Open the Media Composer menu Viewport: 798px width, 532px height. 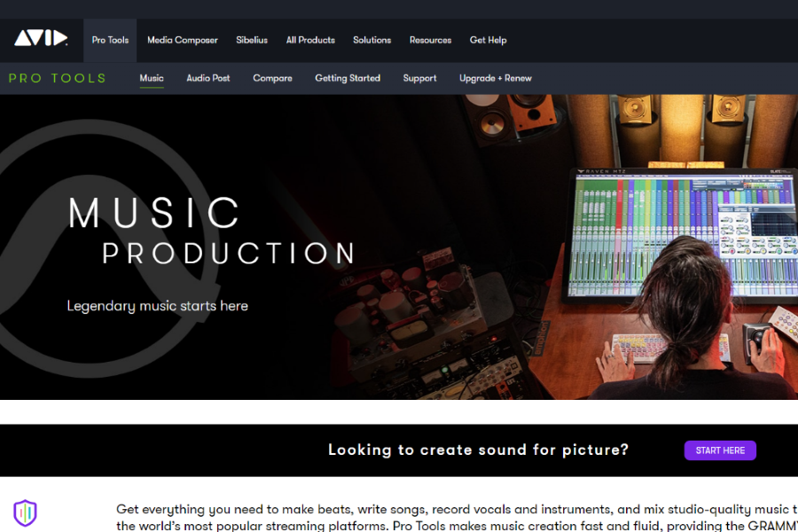[182, 40]
